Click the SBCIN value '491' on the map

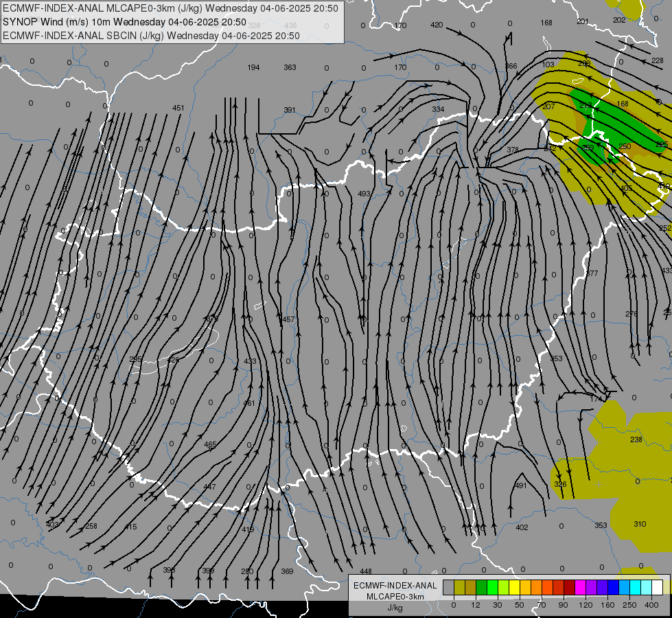tap(521, 486)
